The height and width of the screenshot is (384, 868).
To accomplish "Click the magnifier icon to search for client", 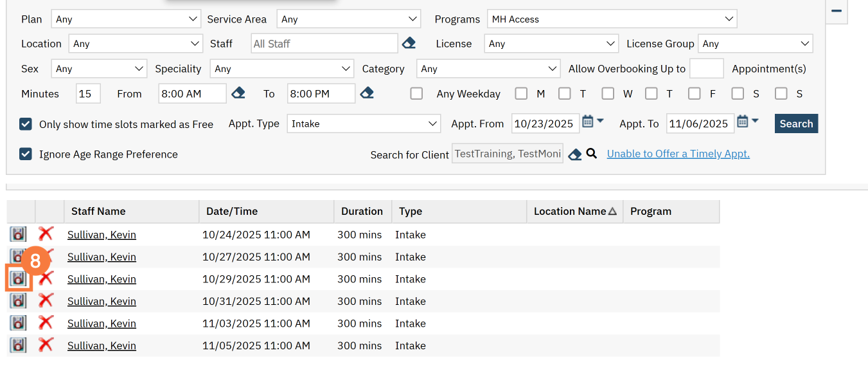I will (x=592, y=154).
